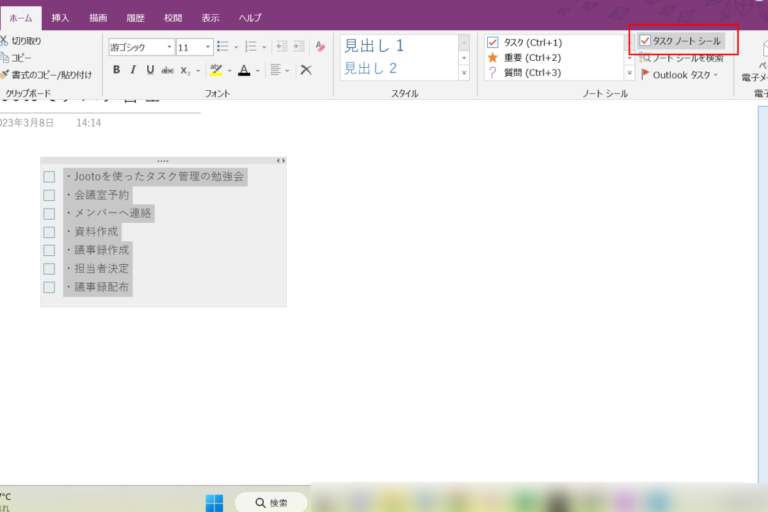Open the Windows Start menu
The width and height of the screenshot is (768, 512).
click(x=214, y=503)
